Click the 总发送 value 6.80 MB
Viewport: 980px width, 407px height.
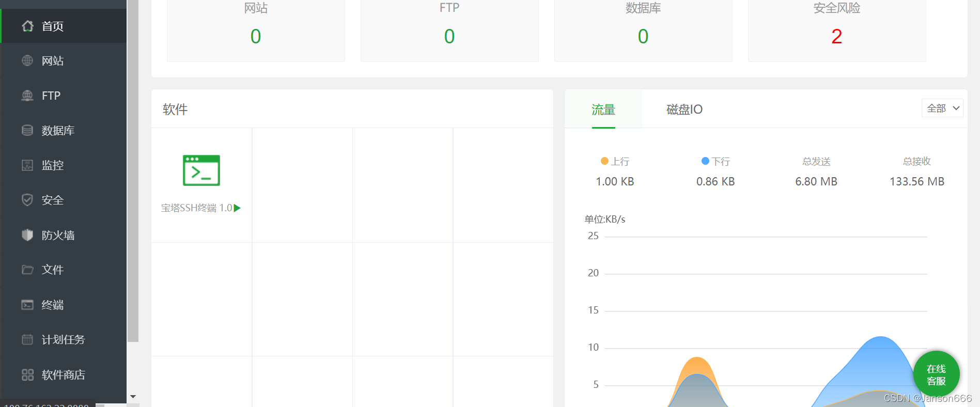pyautogui.click(x=816, y=181)
